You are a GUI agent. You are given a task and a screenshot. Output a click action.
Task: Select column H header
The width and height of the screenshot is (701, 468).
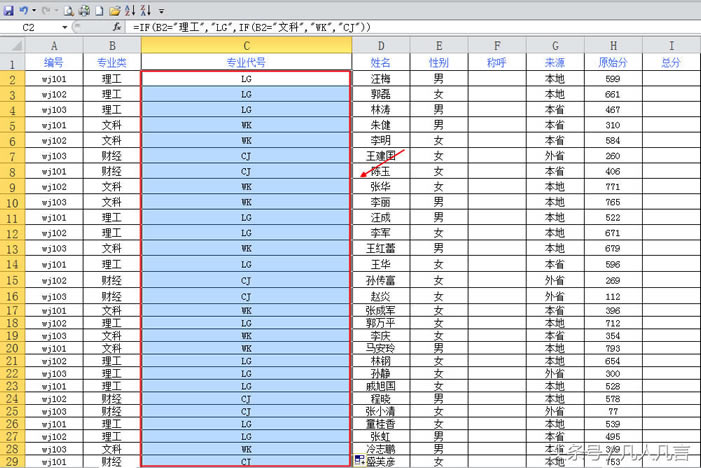tap(613, 45)
